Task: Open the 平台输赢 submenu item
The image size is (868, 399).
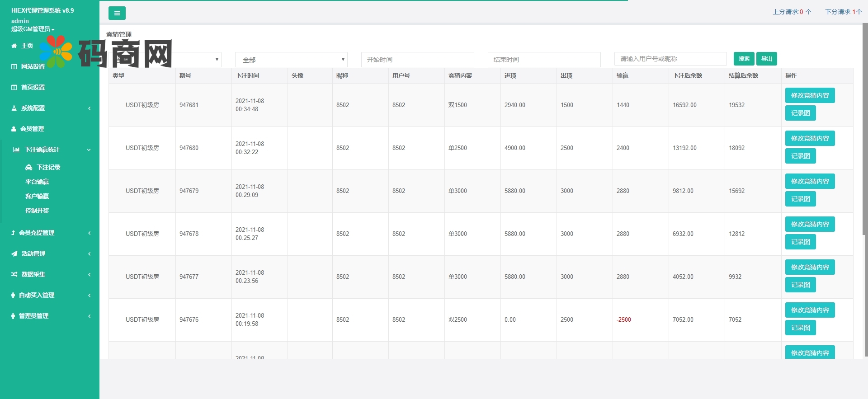Action: pyautogui.click(x=37, y=182)
